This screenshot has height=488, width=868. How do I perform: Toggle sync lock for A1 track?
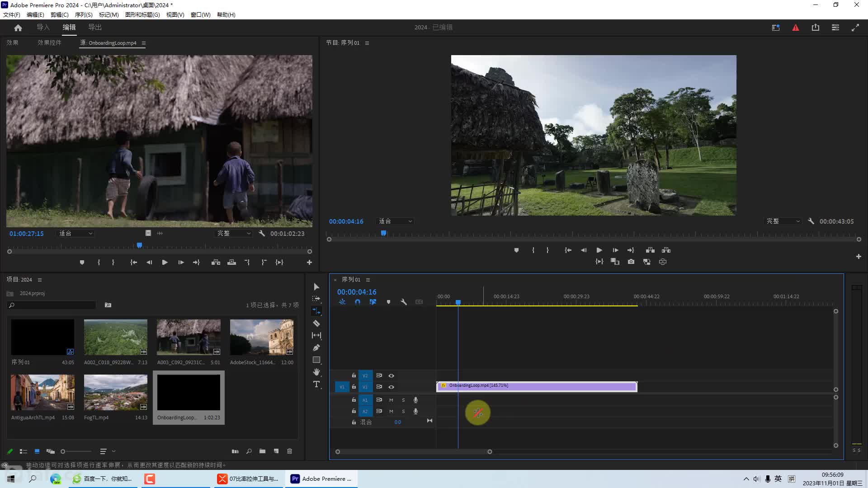pyautogui.click(x=379, y=400)
